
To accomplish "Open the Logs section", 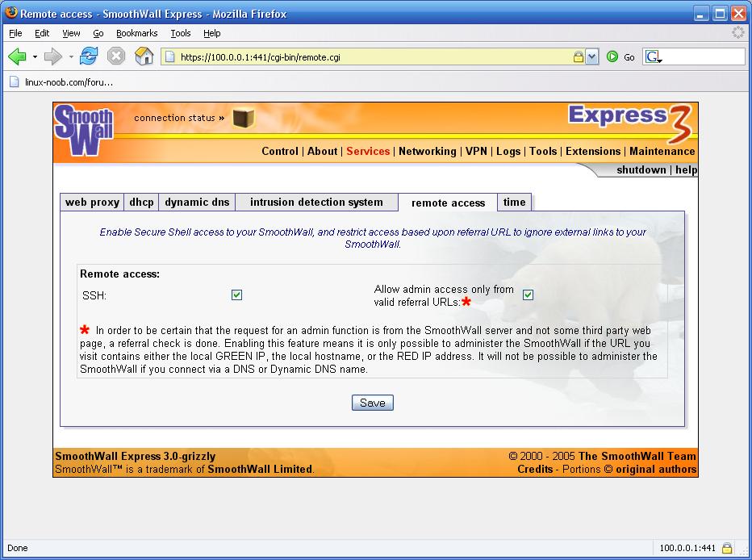I will [x=508, y=151].
